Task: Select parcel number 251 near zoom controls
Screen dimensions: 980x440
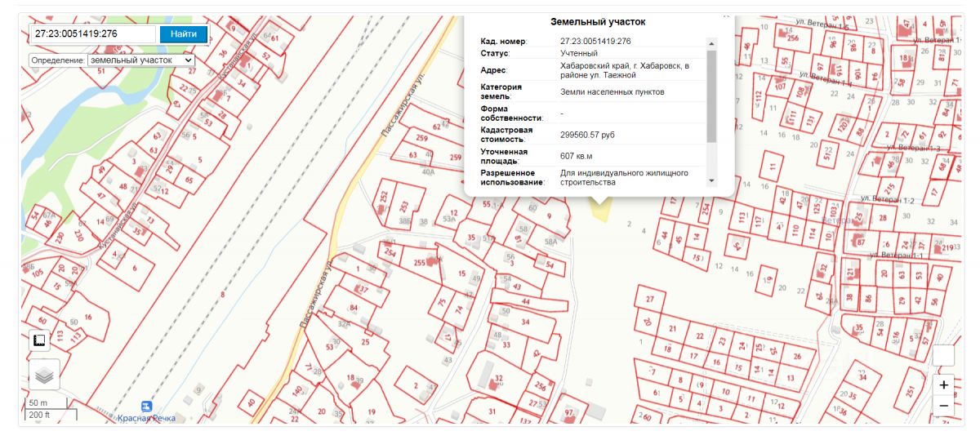Action: [910, 392]
